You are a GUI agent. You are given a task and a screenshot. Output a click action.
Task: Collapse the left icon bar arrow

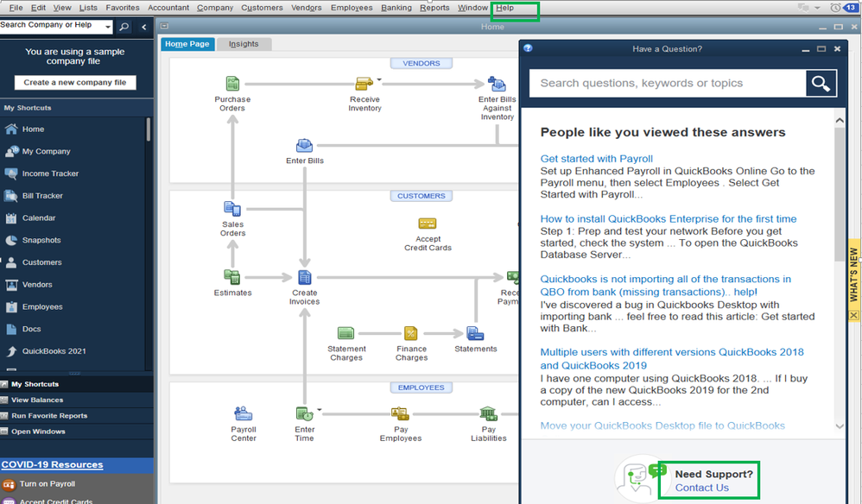[144, 27]
